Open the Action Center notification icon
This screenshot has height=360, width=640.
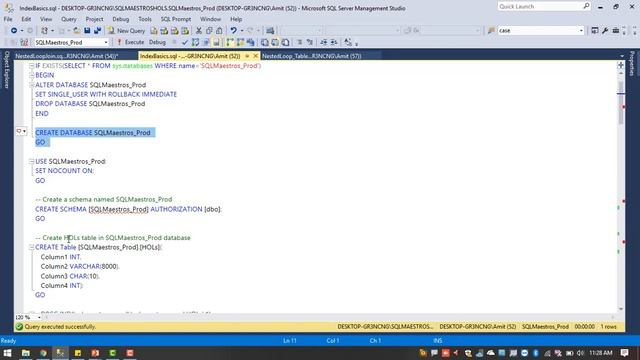(624, 353)
